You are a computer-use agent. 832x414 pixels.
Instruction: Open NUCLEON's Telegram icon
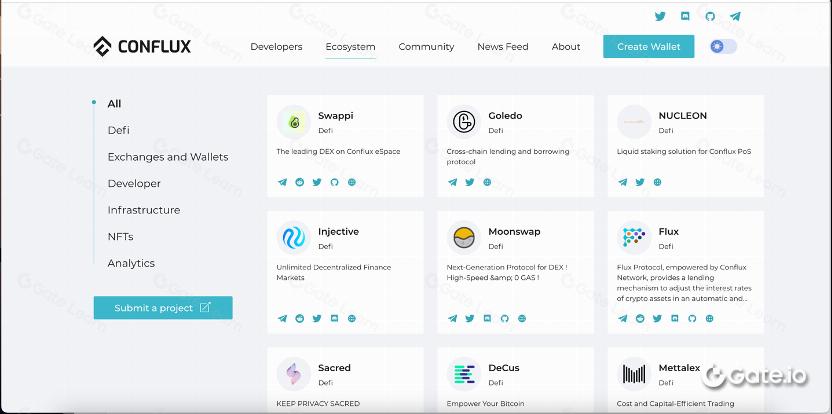pos(623,182)
